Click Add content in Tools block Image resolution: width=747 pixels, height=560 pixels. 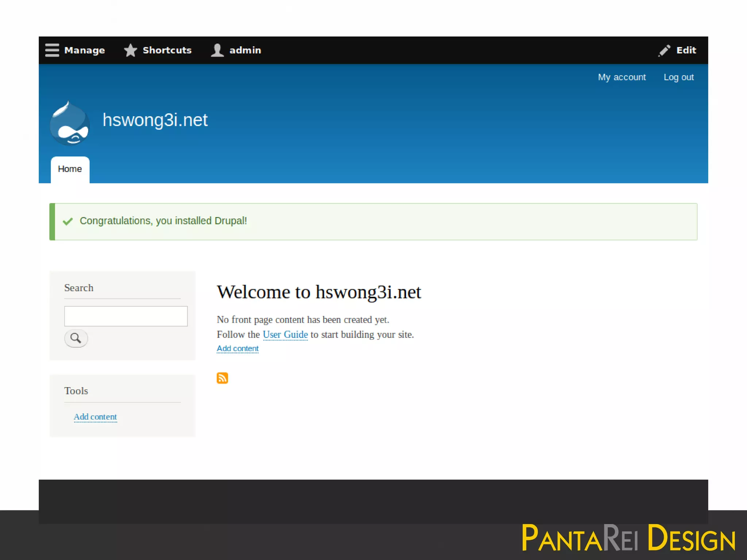click(x=95, y=417)
